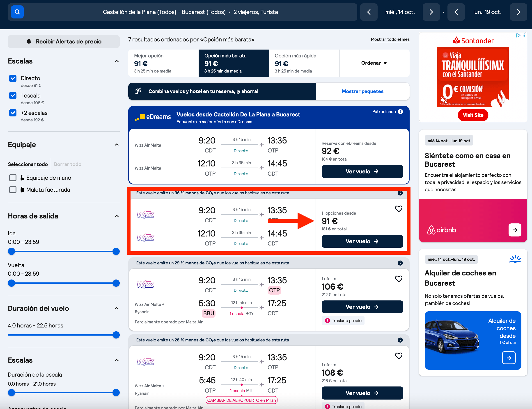The image size is (532, 409).
Task: Click Mostrar todo el mes link
Action: point(390,39)
